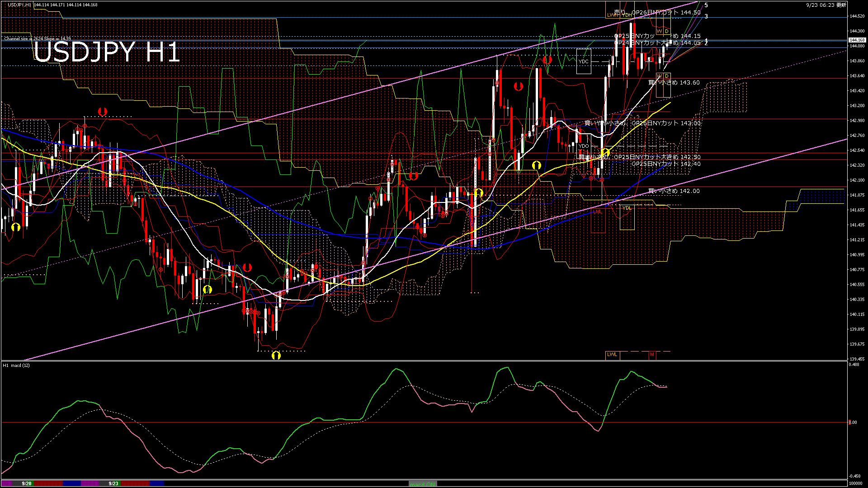Click the YDL box near 141.65

(x=627, y=208)
